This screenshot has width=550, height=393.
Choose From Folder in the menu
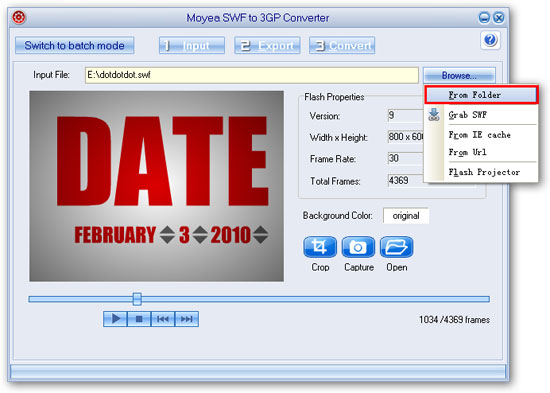click(x=481, y=95)
